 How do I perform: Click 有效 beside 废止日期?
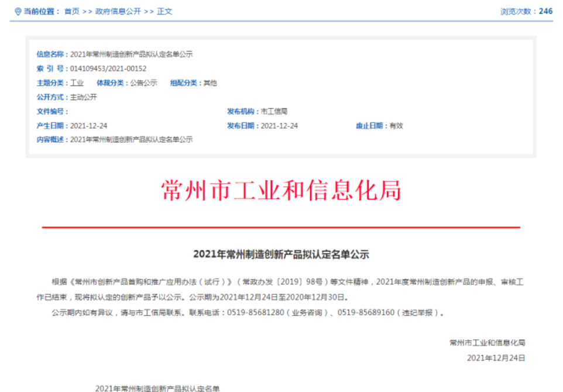pos(396,126)
